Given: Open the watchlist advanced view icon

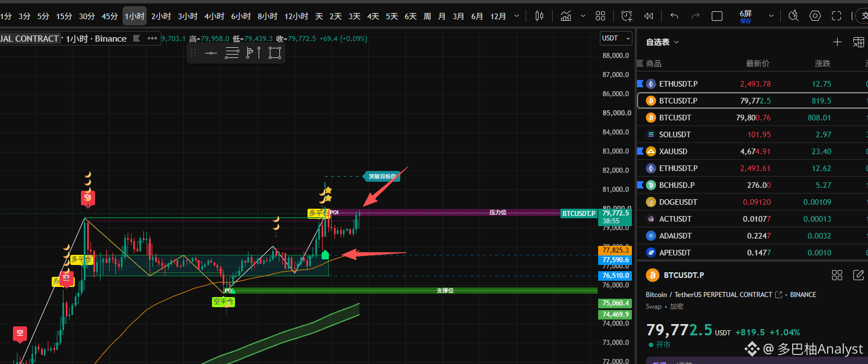Looking at the screenshot, I should (858, 42).
